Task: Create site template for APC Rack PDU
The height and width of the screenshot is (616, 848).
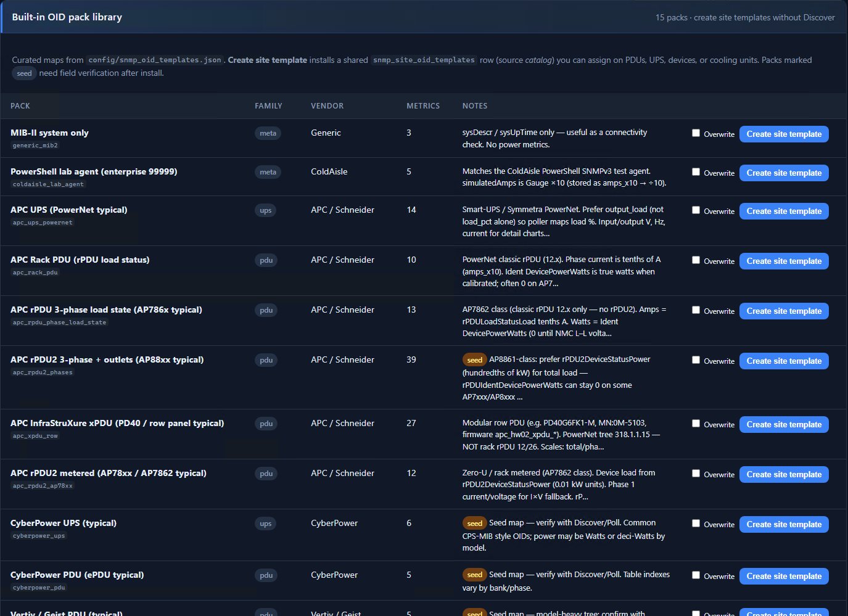Action: [784, 261]
